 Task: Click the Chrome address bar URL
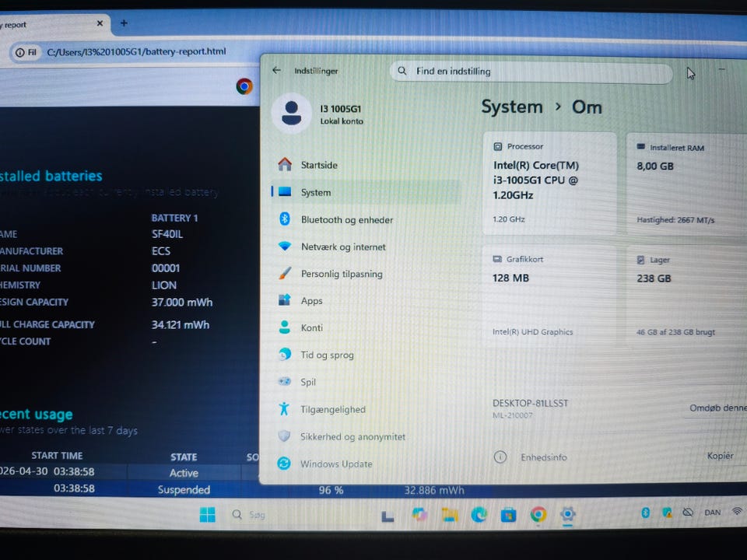point(136,51)
